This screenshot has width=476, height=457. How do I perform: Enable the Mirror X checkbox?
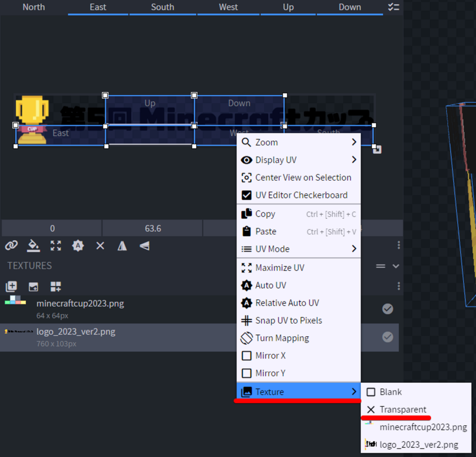pos(247,356)
